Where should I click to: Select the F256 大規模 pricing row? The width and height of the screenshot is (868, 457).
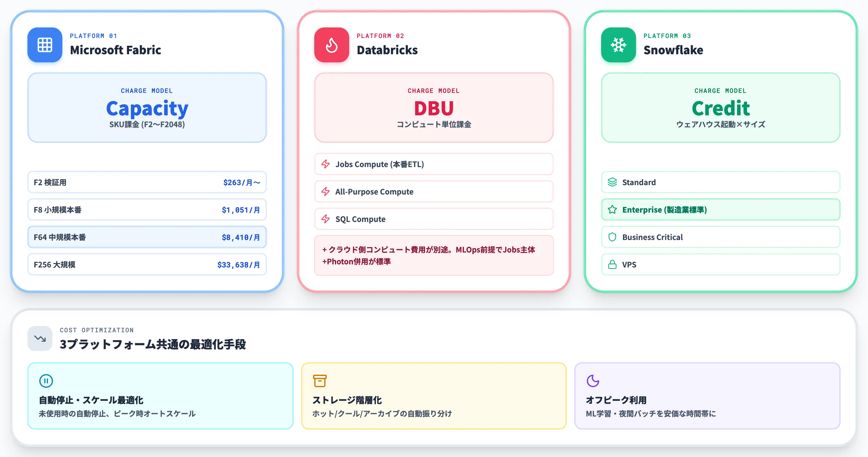pyautogui.click(x=147, y=265)
